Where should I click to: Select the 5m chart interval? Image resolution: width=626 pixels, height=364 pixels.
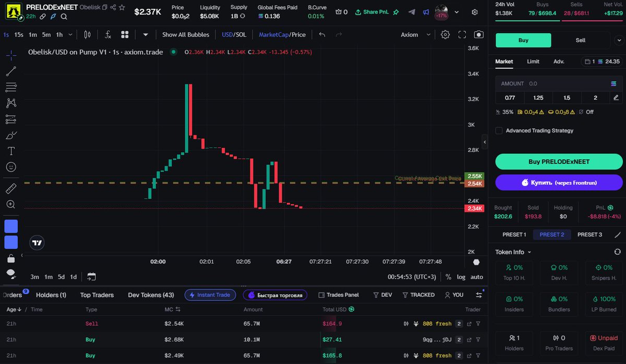pos(46,35)
